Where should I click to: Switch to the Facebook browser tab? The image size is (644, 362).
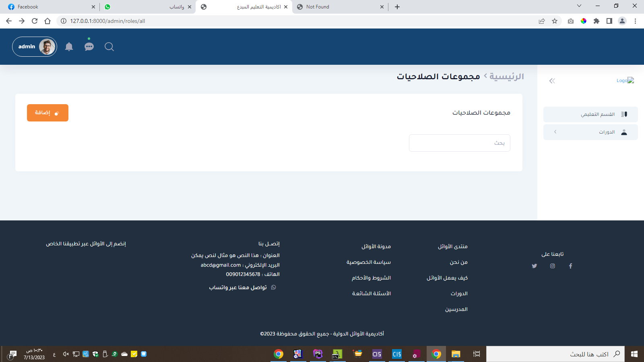click(x=52, y=7)
